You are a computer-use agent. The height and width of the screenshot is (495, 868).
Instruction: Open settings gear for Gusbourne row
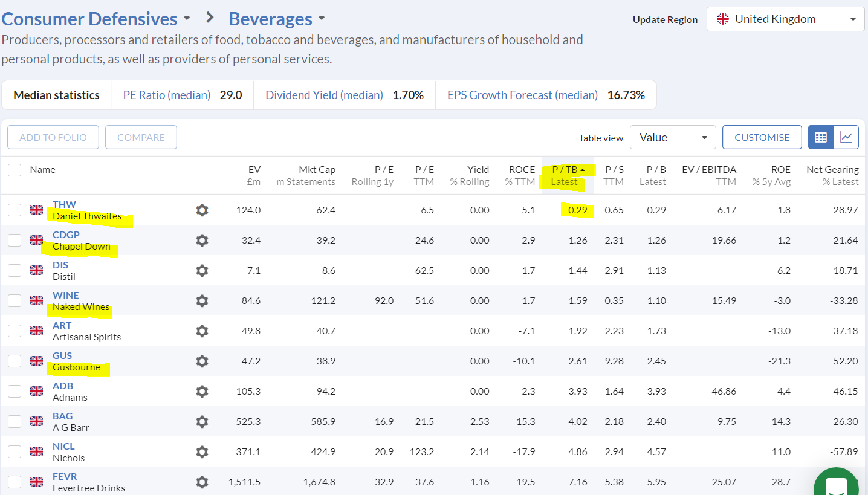202,361
